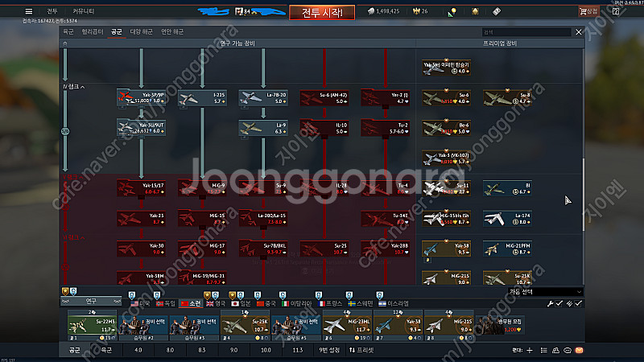Open the 커뮤니티 top menu
The image size is (644, 362).
pyautogui.click(x=84, y=11)
